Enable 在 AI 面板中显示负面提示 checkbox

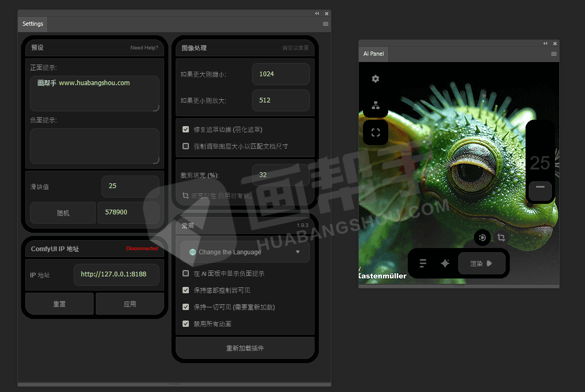186,273
